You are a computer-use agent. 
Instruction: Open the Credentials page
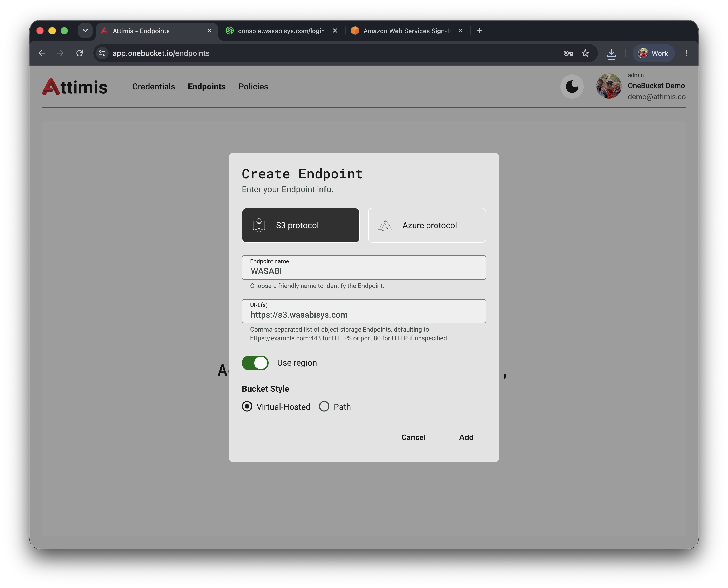point(154,87)
